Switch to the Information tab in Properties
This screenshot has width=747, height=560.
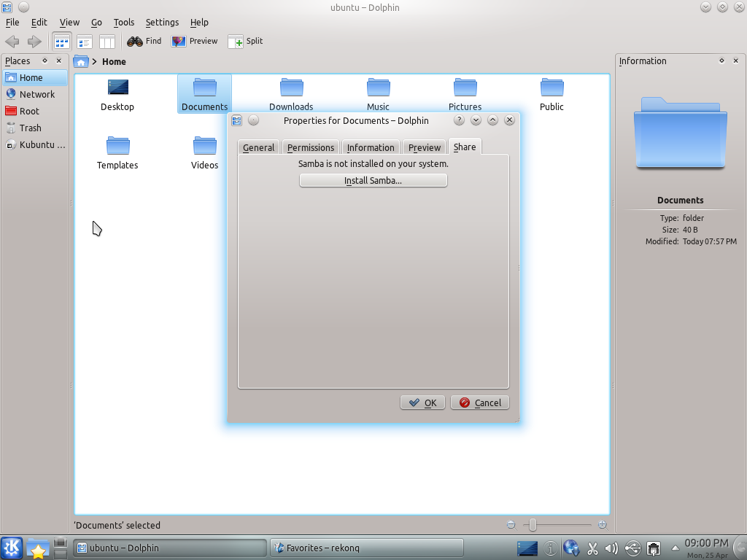point(371,147)
